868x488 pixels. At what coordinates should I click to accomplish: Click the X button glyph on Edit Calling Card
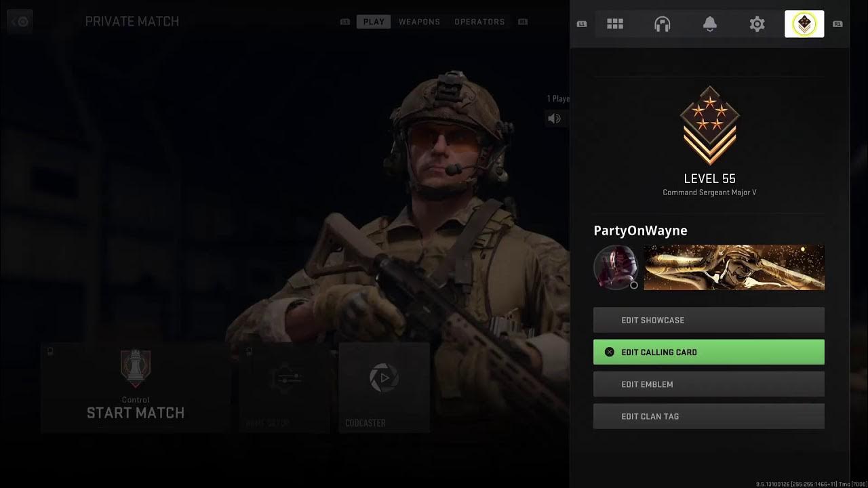pos(609,352)
